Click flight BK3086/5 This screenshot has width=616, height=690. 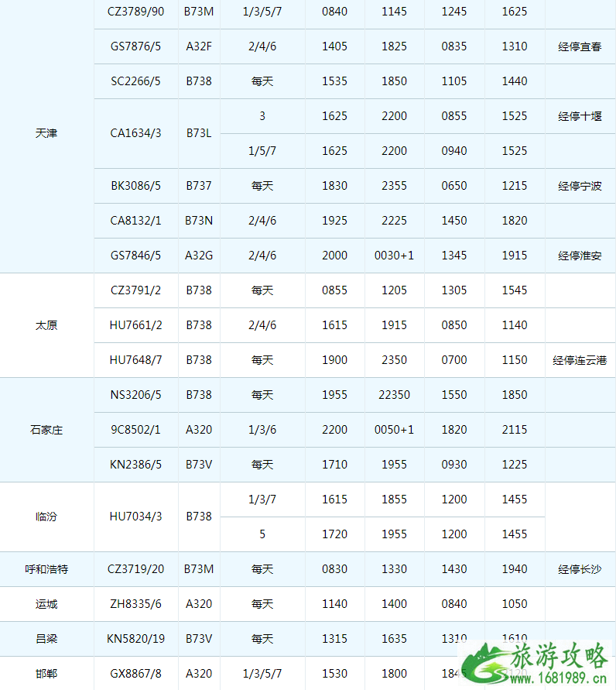tap(135, 186)
